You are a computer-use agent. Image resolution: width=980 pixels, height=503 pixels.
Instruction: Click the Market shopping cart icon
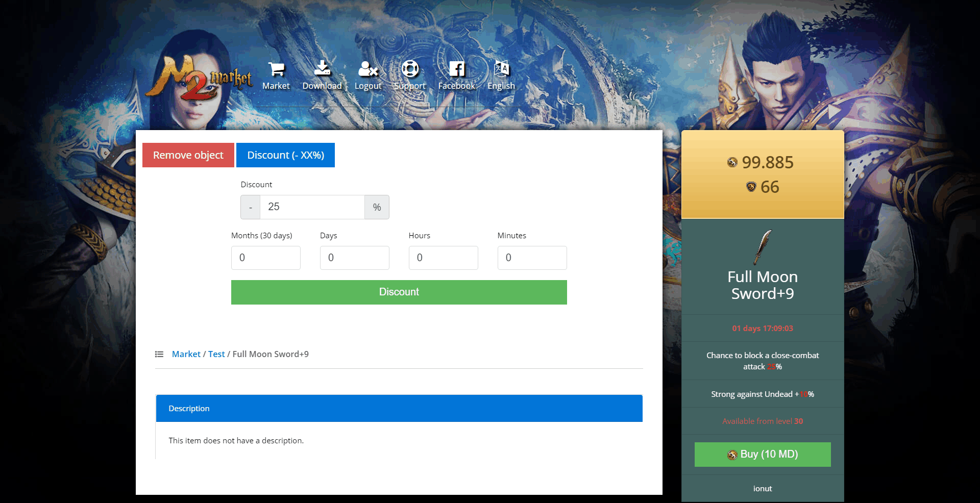coord(276,69)
